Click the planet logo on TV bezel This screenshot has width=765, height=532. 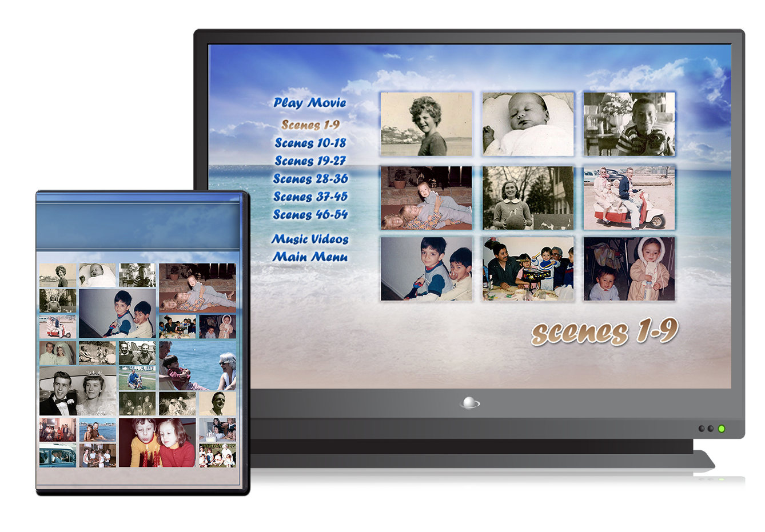(x=469, y=403)
